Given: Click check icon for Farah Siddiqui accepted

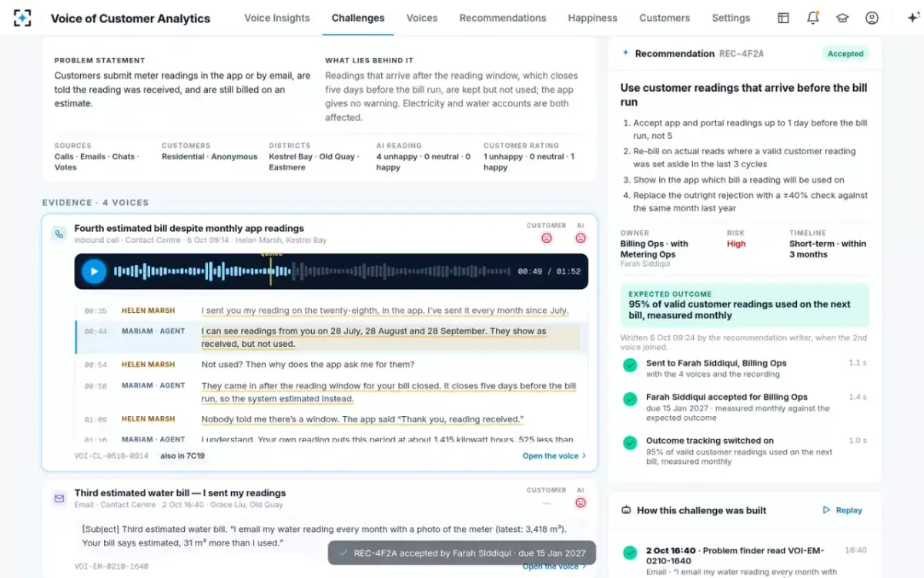Looking at the screenshot, I should pos(630,398).
